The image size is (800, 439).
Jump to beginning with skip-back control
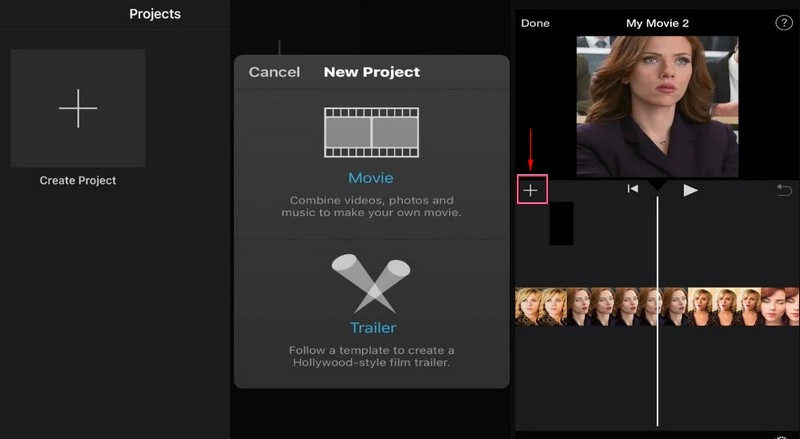633,189
